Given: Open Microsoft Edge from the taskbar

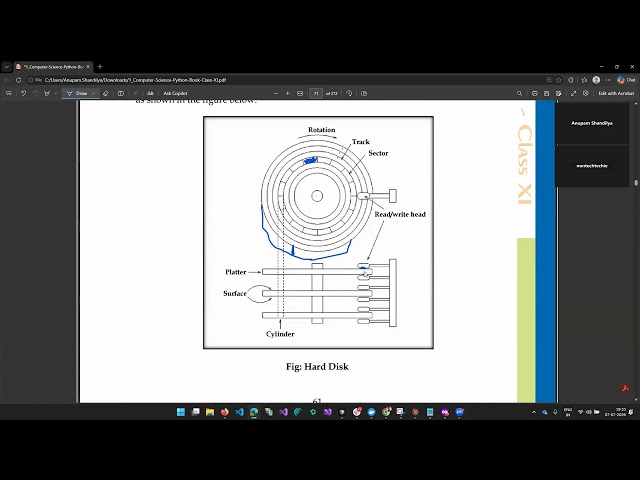Looking at the screenshot, I should (x=254, y=412).
